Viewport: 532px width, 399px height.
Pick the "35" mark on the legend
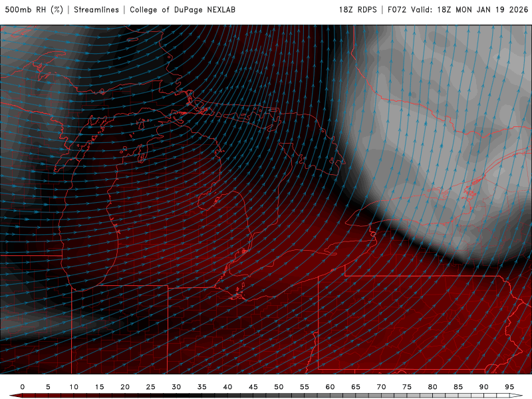pyautogui.click(x=202, y=387)
